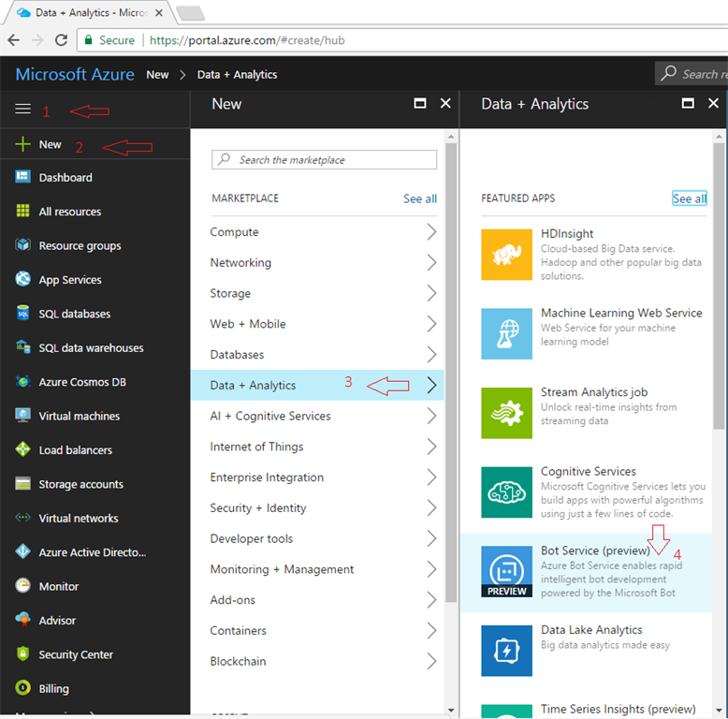This screenshot has width=728, height=719.
Task: Click the Advisor cloud icon
Action: click(22, 620)
